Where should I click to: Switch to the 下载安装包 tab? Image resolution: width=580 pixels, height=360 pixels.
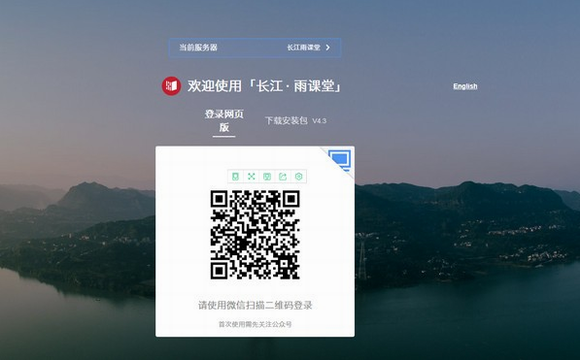[x=286, y=121]
